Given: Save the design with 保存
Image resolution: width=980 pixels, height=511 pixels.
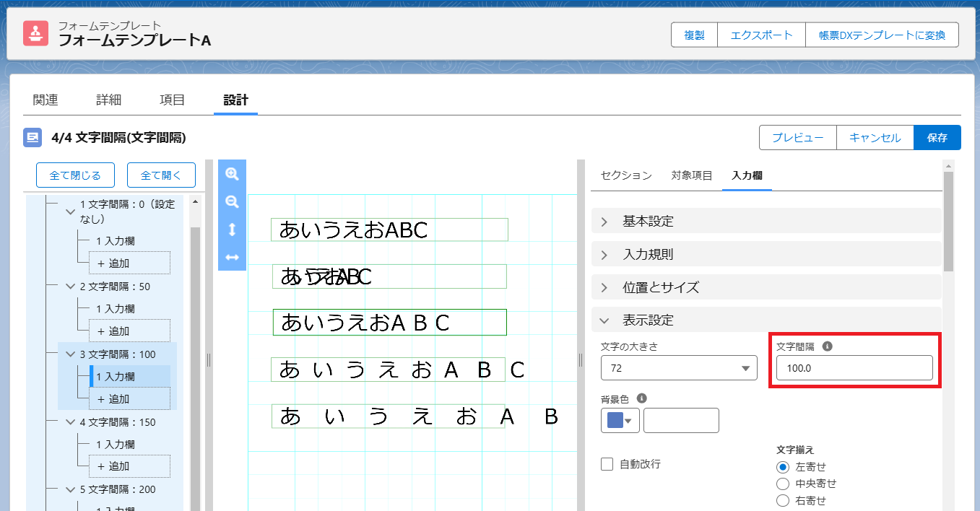Looking at the screenshot, I should click(937, 138).
